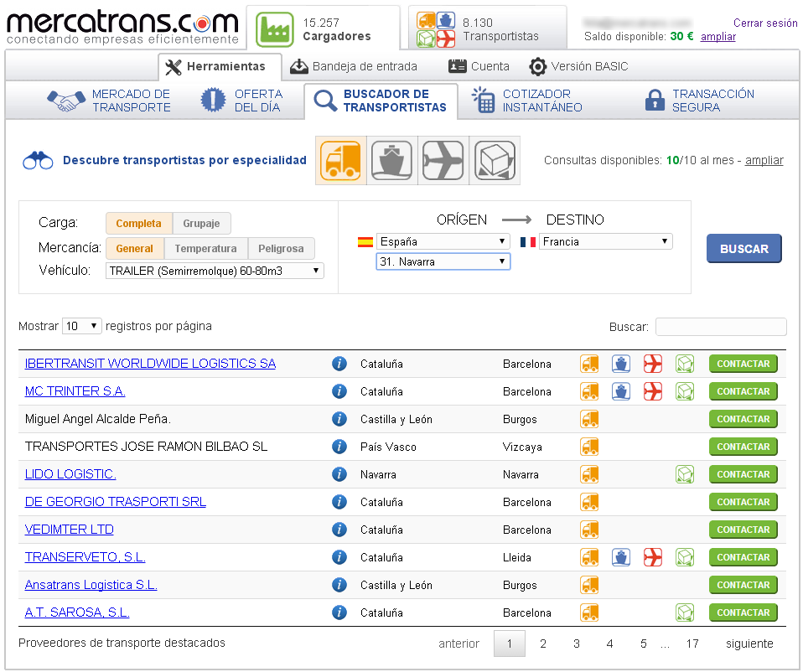Choose Temperatura merchandise type
Screen dimensions: 803x672
206,248
